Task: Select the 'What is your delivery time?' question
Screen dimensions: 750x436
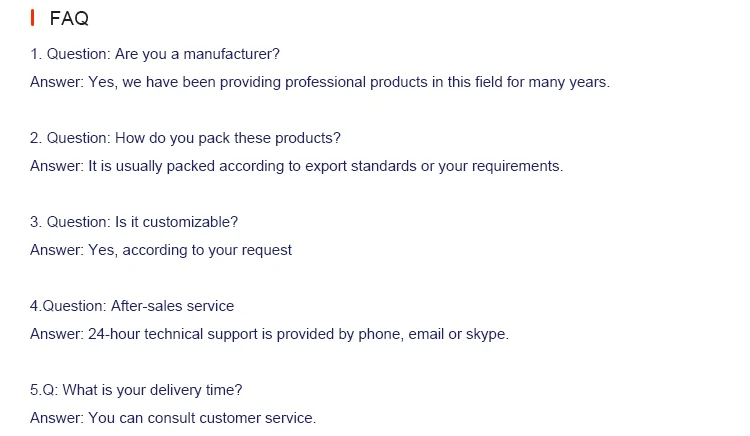Action: click(136, 390)
